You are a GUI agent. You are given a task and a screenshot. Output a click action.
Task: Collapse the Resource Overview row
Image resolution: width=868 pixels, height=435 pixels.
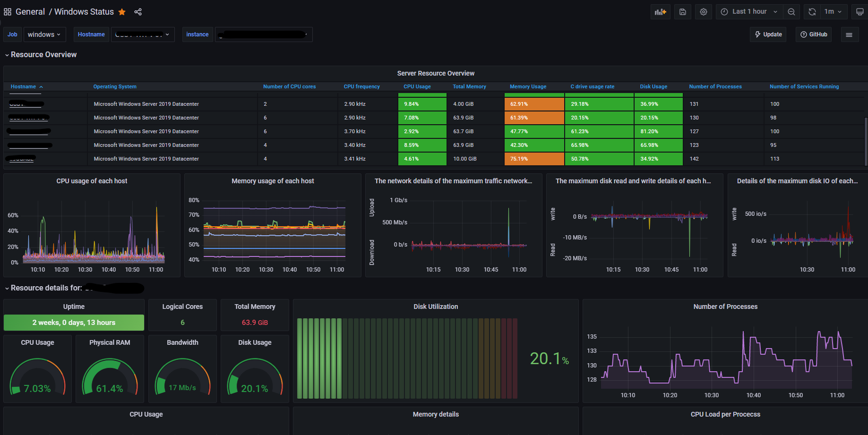pyautogui.click(x=41, y=55)
